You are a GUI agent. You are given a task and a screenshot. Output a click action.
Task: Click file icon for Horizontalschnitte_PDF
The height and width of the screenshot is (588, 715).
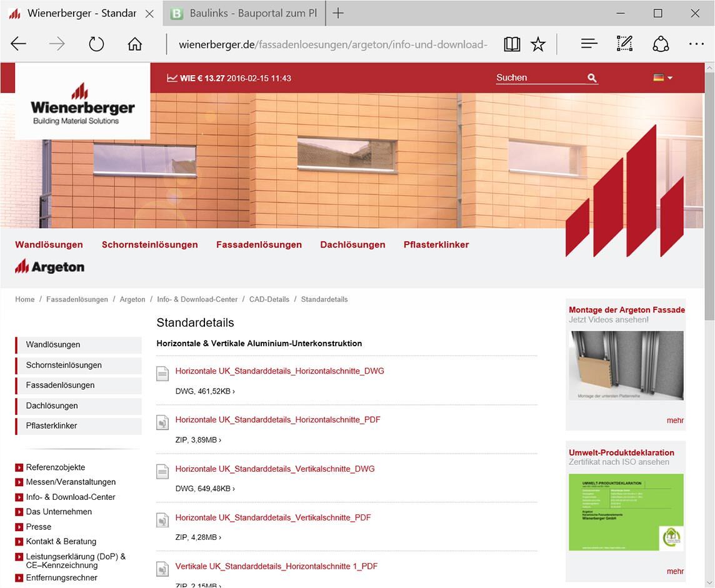pos(162,422)
